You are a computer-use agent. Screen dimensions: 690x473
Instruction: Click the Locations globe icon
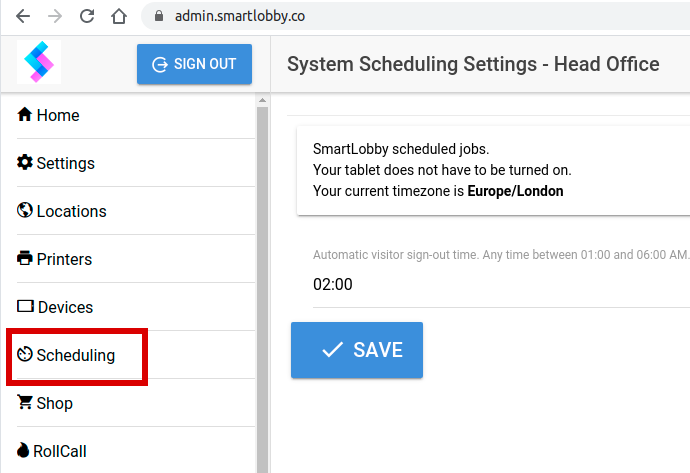25,210
